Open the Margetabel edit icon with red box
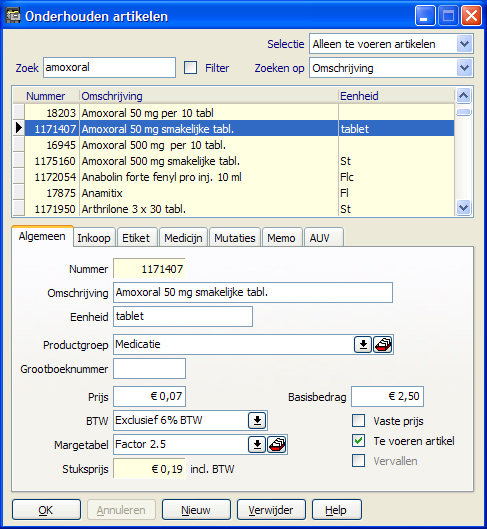This screenshot has width=487, height=529. pos(277,445)
